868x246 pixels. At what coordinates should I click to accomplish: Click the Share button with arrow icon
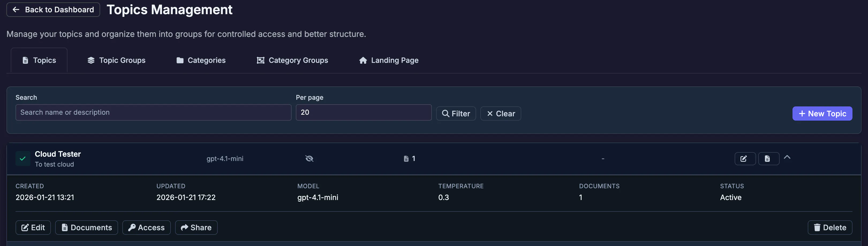(x=196, y=228)
